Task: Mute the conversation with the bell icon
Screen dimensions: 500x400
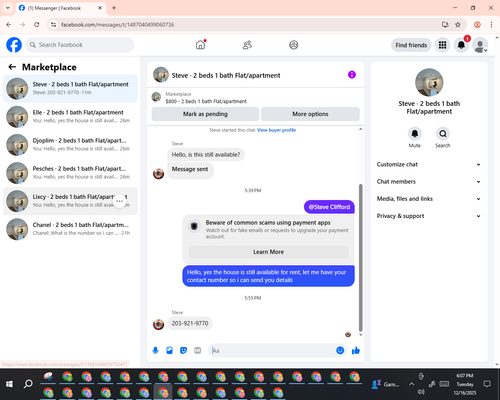Action: click(x=415, y=134)
